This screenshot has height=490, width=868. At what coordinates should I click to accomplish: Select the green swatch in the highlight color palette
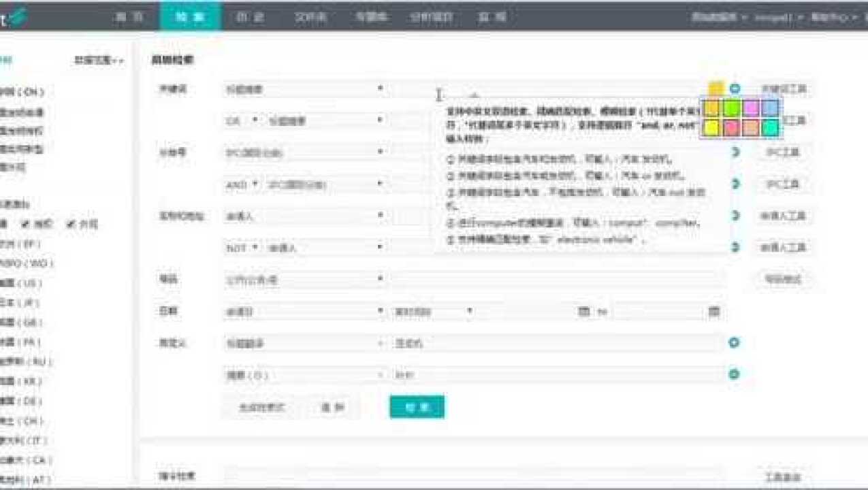[732, 107]
